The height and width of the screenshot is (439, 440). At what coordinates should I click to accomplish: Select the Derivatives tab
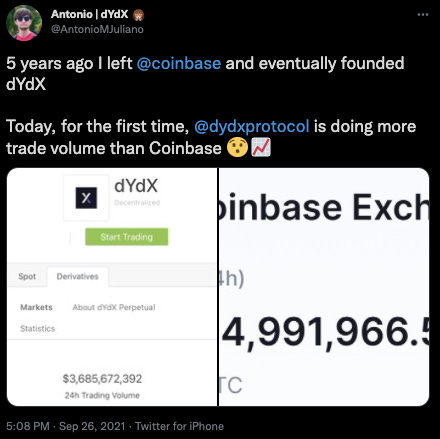[x=78, y=276]
